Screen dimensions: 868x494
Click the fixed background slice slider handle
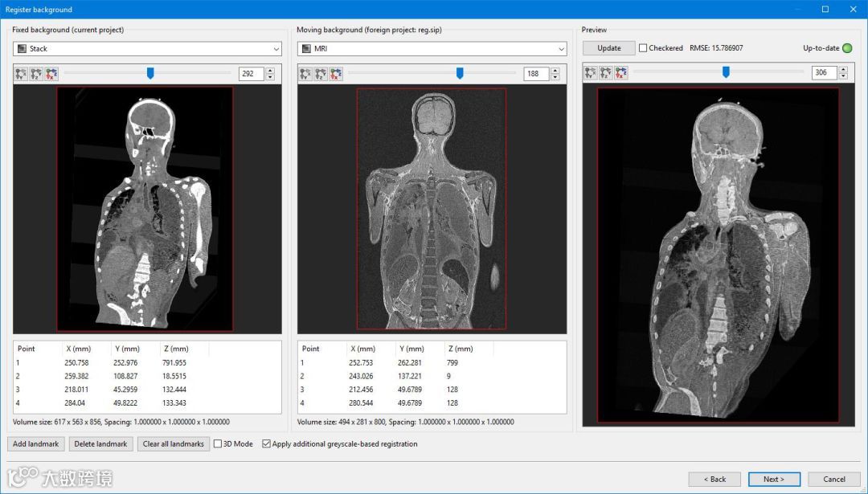(x=150, y=73)
